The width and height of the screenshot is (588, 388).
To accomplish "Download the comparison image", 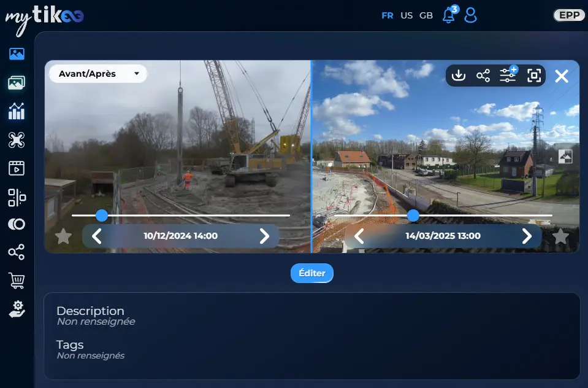I will coord(458,76).
